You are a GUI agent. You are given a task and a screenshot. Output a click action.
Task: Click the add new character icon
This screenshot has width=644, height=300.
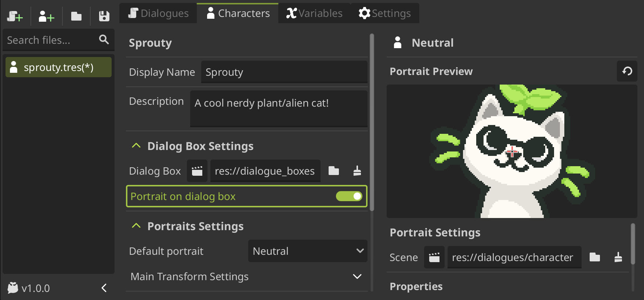coord(46,17)
